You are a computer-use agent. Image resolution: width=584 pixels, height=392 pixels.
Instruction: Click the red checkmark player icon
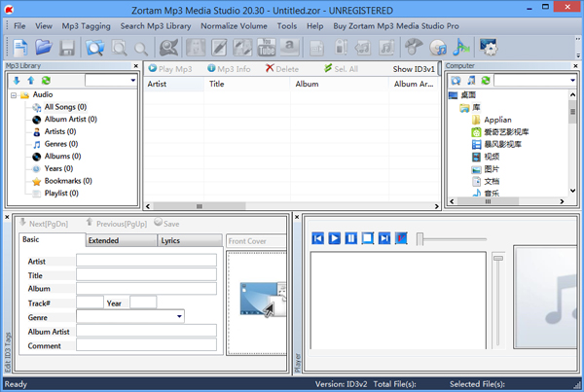(401, 238)
